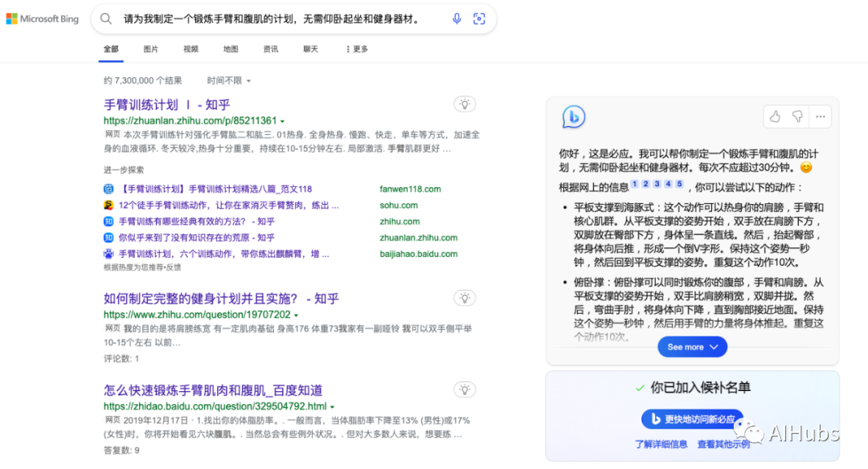Open visual search camera icon
Screen dimensions: 868x469
coord(479,18)
